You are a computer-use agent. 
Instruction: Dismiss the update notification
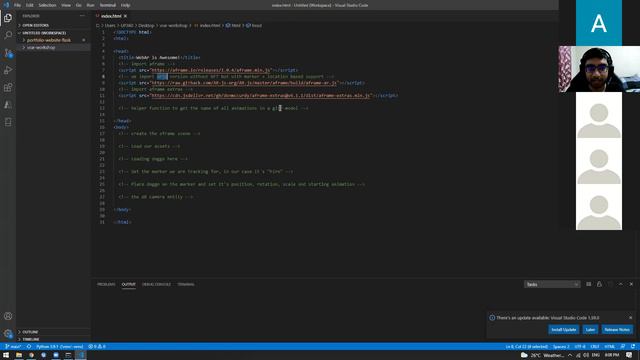(630, 318)
